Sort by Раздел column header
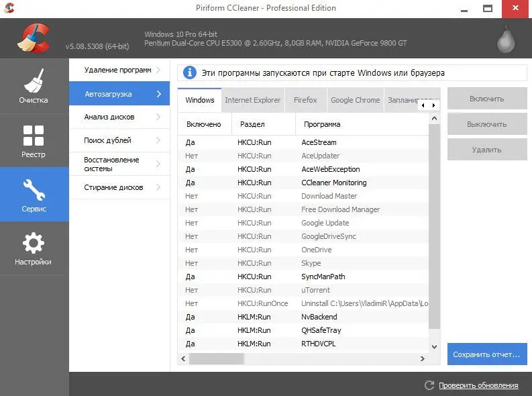 pos(263,124)
